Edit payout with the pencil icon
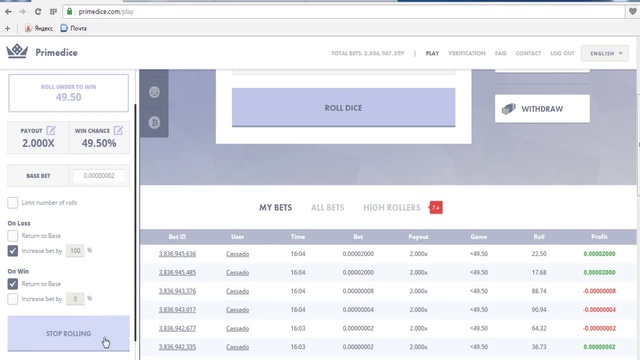 (x=51, y=130)
